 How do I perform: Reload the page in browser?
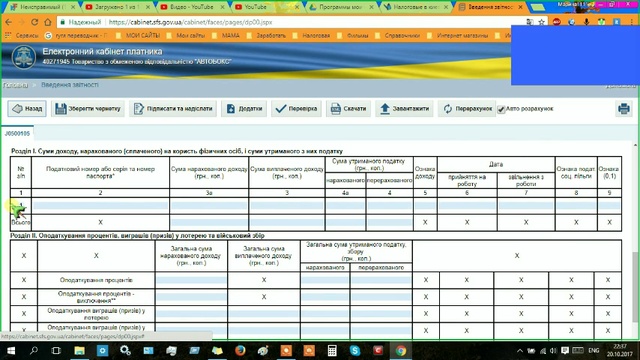click(35, 22)
